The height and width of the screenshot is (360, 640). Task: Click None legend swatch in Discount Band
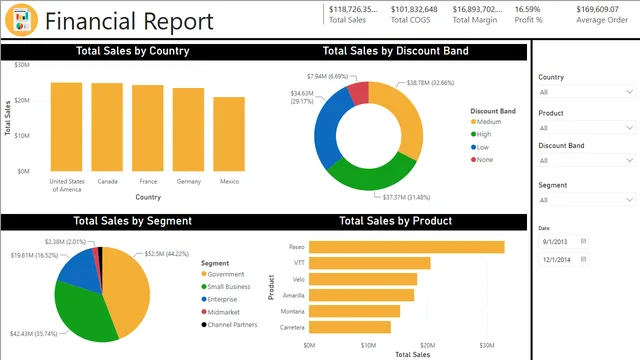[x=473, y=160]
